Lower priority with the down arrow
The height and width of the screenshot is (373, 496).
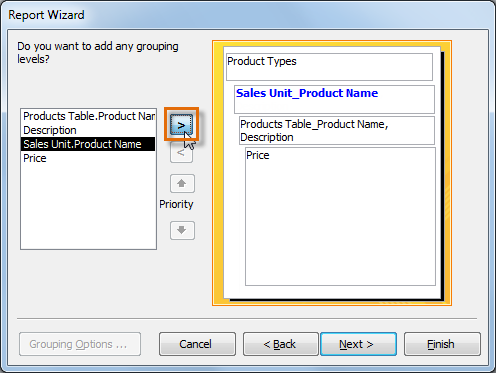182,230
